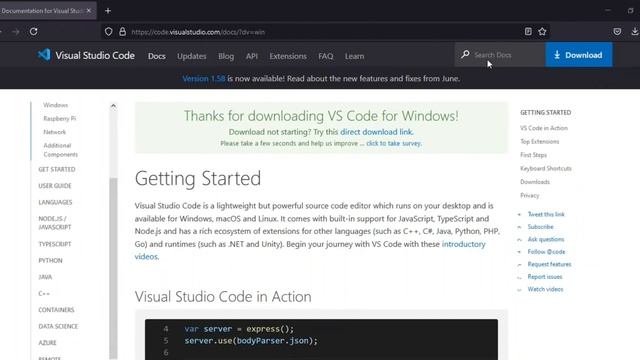Expand the CONTAINERS sidebar section
Image resolution: width=640 pixels, height=360 pixels.
click(x=56, y=310)
